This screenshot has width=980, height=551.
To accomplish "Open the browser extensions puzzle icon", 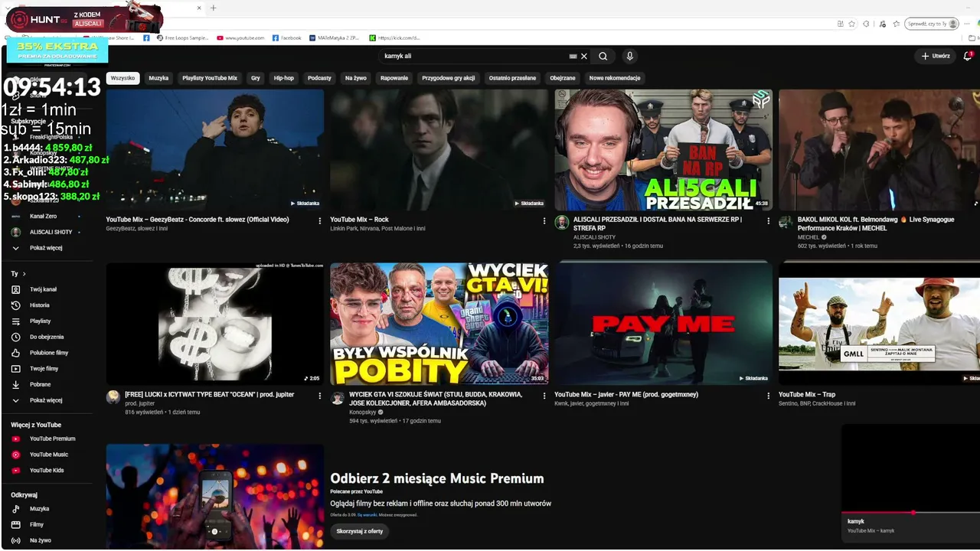I will point(866,24).
